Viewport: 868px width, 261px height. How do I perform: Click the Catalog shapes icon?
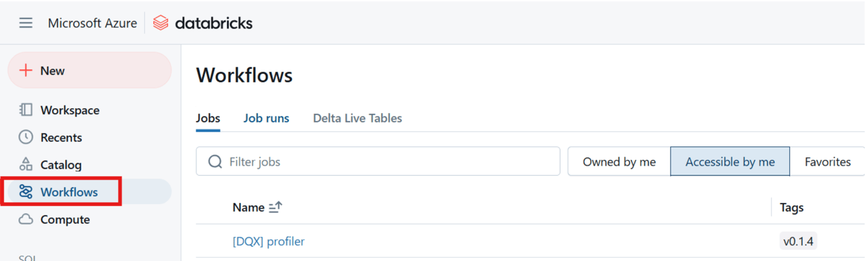[26, 164]
